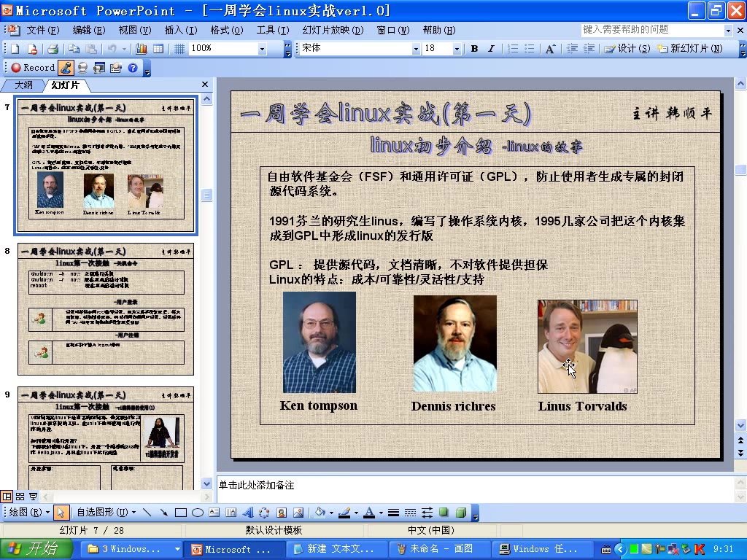Viewport: 747px width, 560px height.
Task: Insert a picture from file
Action: [x=298, y=513]
